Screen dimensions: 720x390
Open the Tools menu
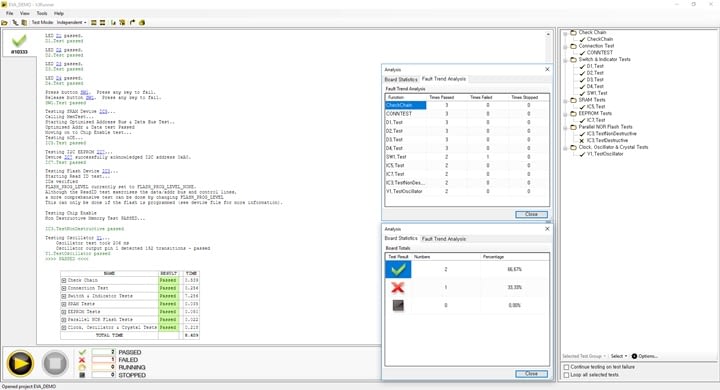pyautogui.click(x=42, y=13)
